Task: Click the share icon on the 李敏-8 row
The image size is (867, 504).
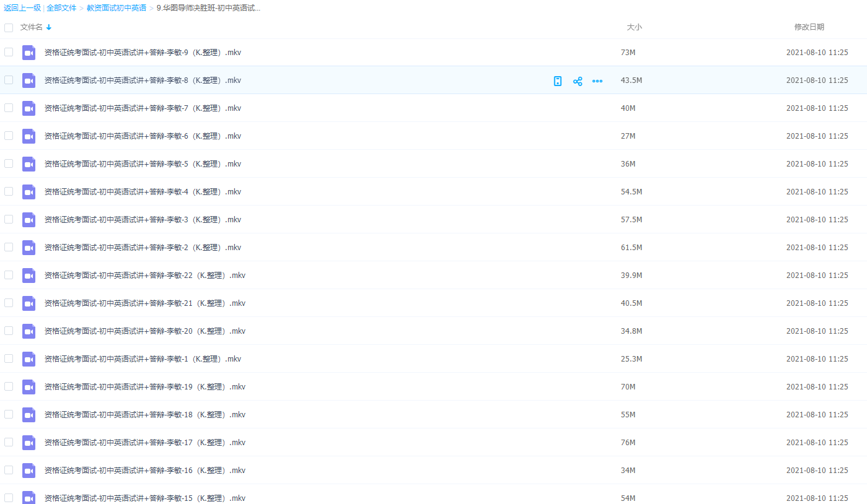Action: tap(578, 81)
